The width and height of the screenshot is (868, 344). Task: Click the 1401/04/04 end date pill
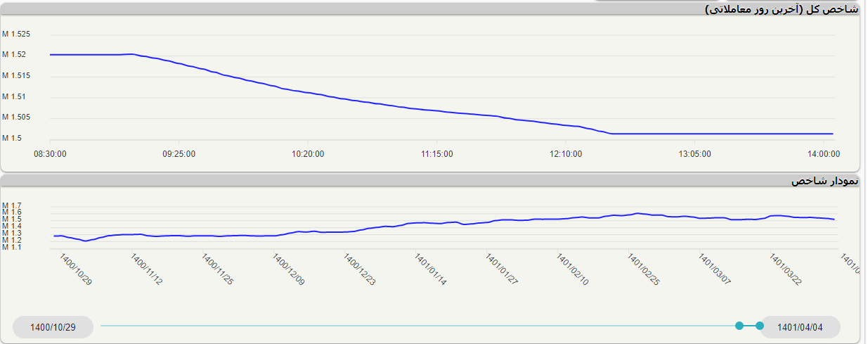click(800, 327)
